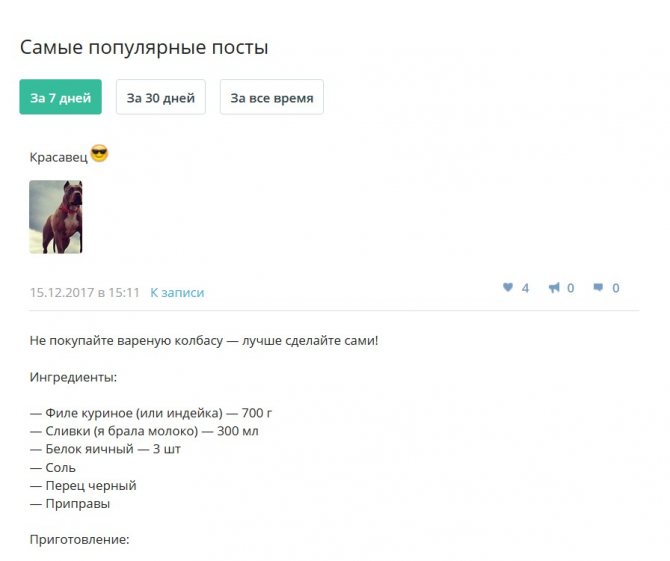670x561 pixels.
Task: Click the repost counter beside the megaphone
Action: tap(570, 288)
